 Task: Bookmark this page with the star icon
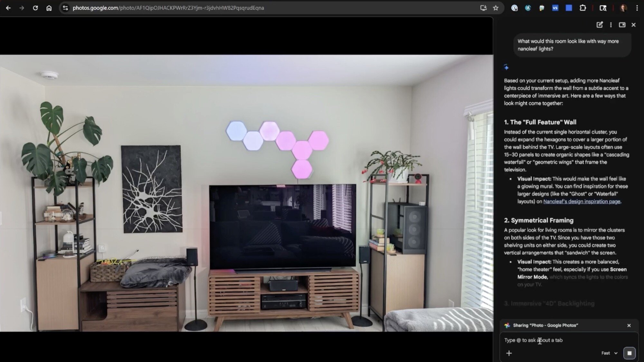click(x=496, y=8)
